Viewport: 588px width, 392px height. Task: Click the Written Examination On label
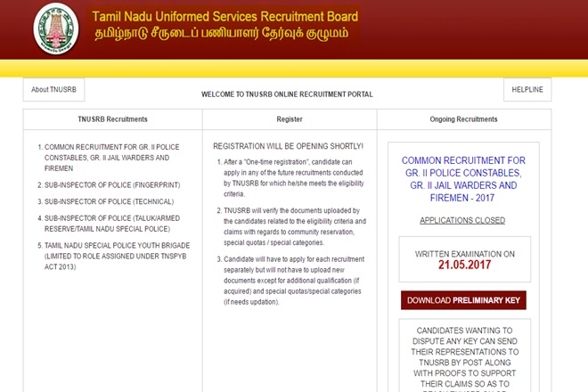(x=465, y=254)
